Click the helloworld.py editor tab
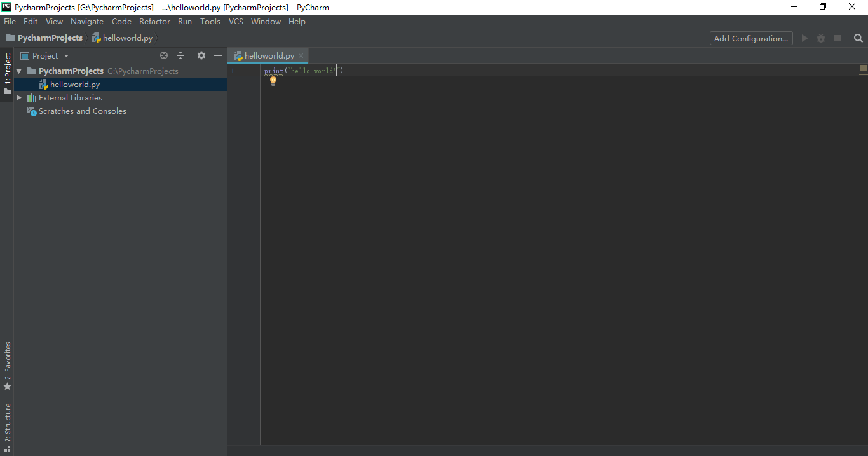Image resolution: width=868 pixels, height=456 pixels. [x=269, y=56]
